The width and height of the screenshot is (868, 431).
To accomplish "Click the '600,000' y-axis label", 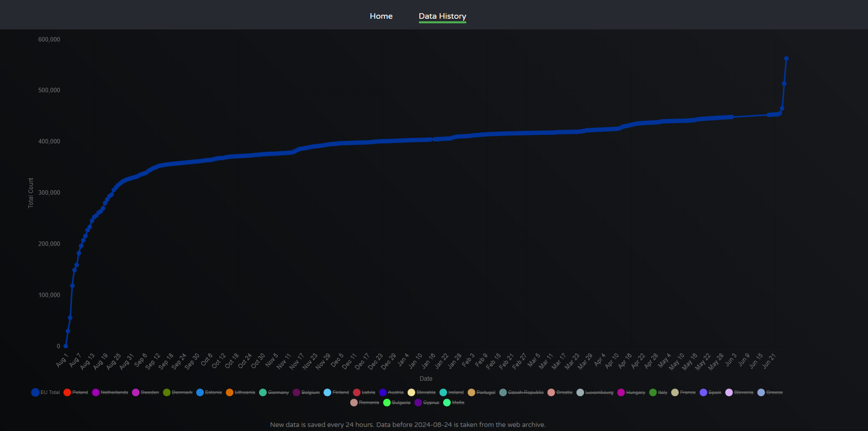I will (x=49, y=40).
